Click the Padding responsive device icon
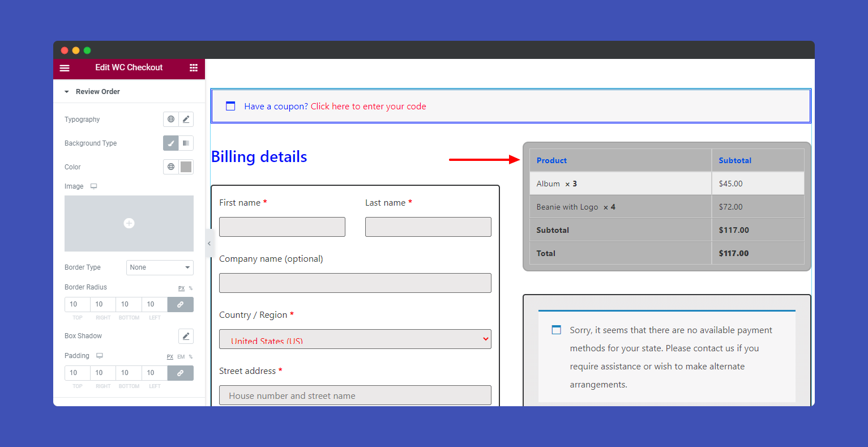The image size is (868, 447). (100, 356)
